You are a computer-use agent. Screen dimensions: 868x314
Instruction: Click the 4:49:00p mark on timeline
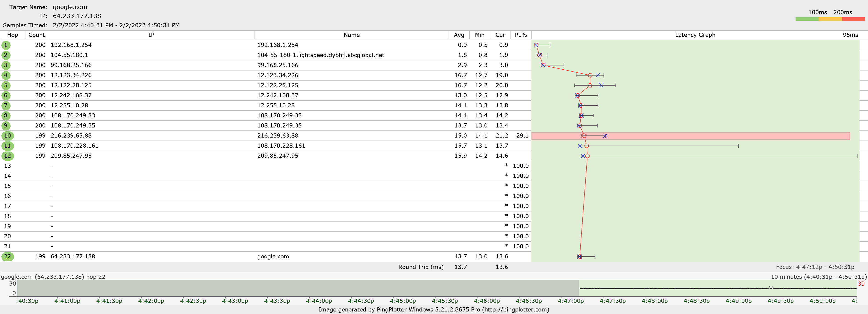tap(738, 300)
